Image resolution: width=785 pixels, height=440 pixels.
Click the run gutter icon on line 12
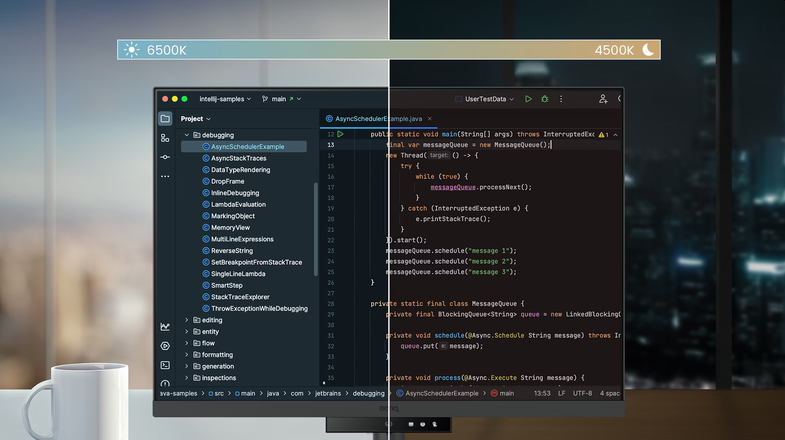click(x=340, y=134)
